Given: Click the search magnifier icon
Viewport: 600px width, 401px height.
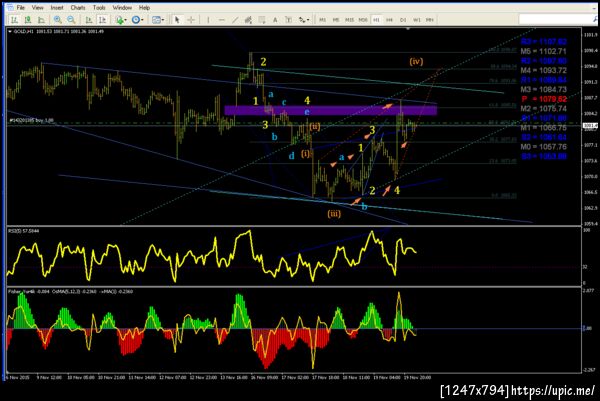Looking at the screenshot, I should [594, 19].
